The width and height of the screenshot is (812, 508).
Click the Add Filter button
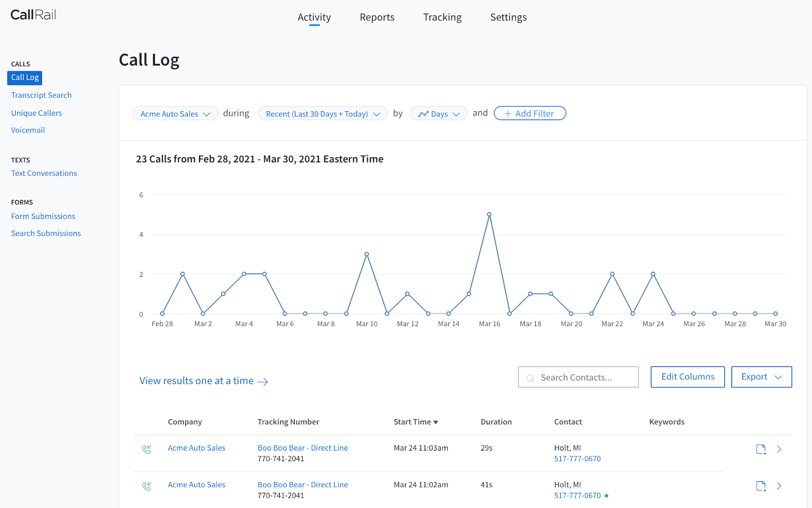(530, 113)
